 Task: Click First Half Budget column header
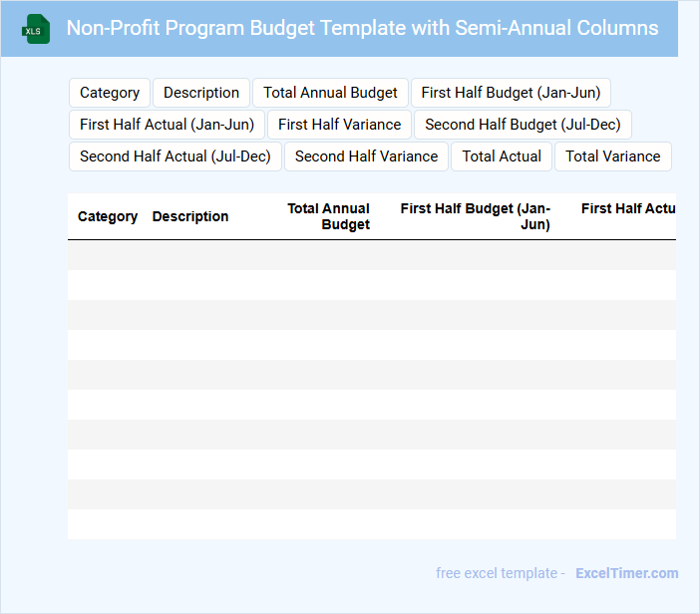coord(476,216)
